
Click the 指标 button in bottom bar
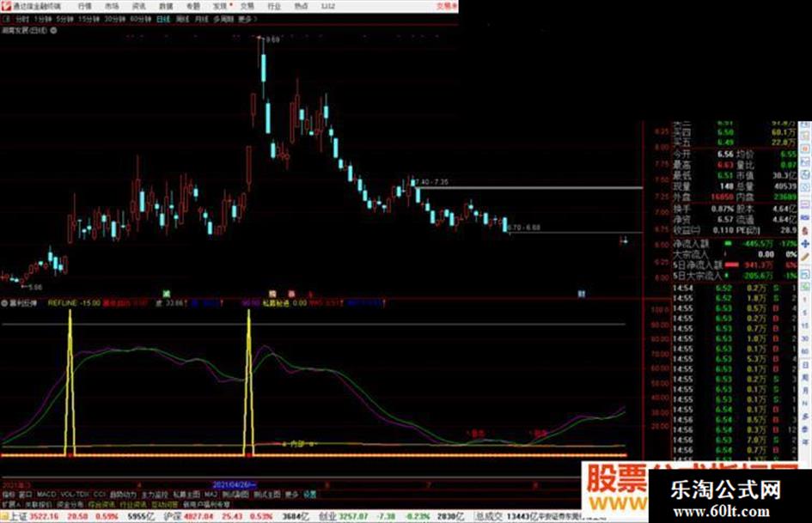point(9,495)
